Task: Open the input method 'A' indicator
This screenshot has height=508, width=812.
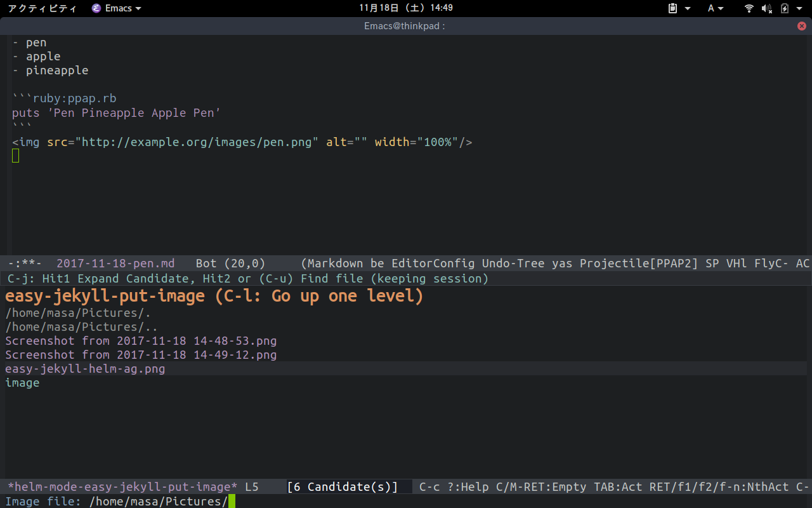Action: (x=711, y=8)
